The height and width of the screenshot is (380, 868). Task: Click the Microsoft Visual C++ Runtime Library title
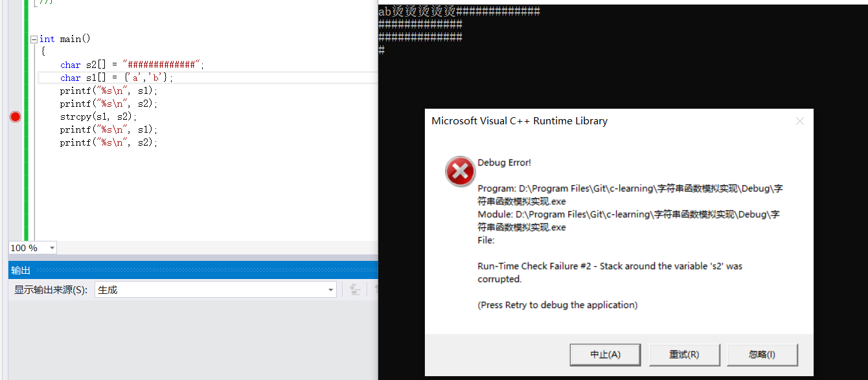pos(520,121)
